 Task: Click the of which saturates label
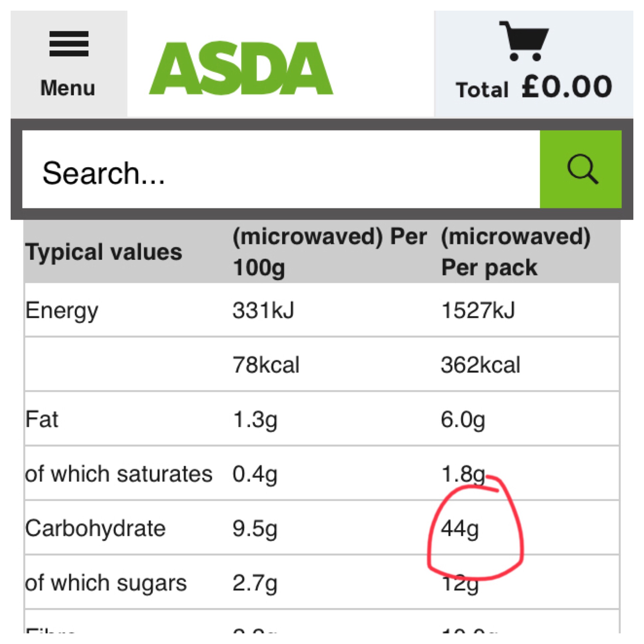pyautogui.click(x=119, y=474)
